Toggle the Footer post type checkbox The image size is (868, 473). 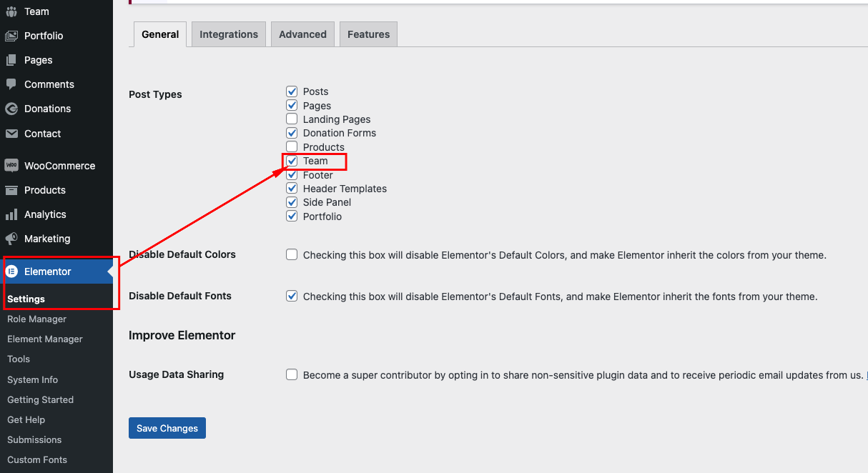click(x=292, y=175)
